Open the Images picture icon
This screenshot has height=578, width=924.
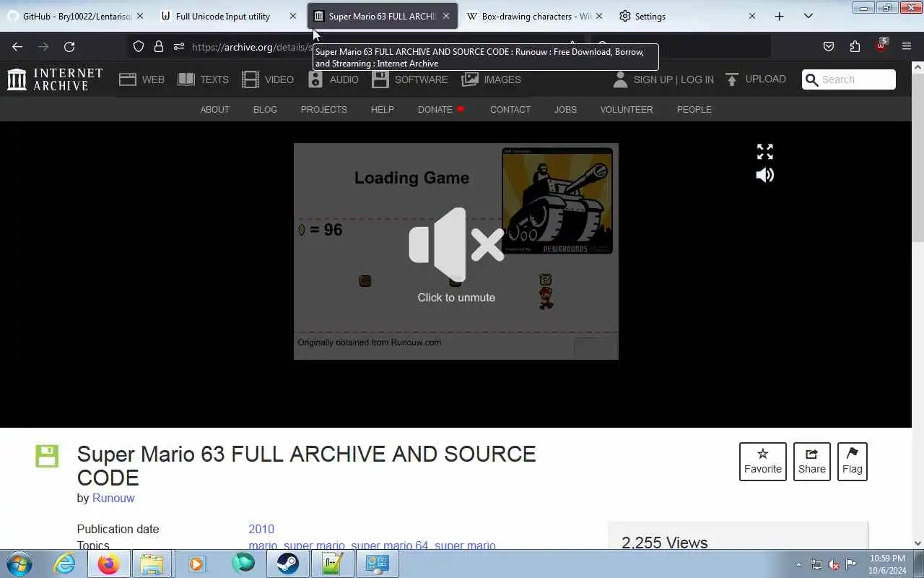(470, 79)
